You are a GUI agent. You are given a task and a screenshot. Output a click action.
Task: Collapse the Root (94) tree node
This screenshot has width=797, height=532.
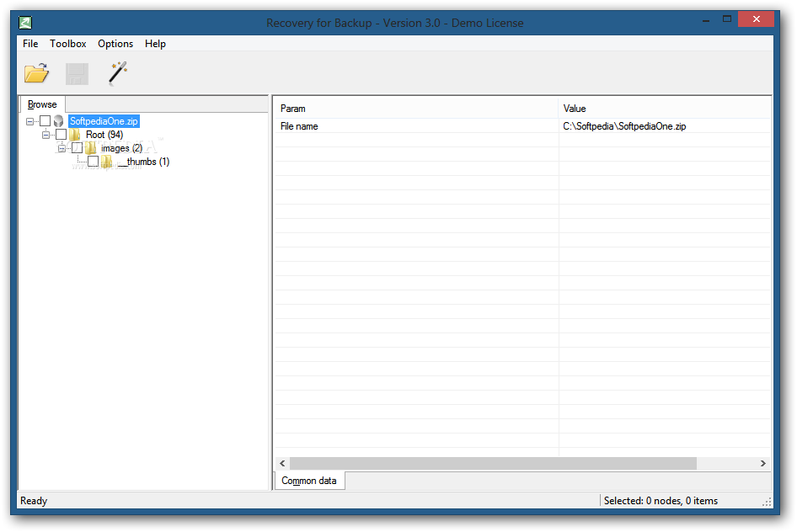click(45, 135)
